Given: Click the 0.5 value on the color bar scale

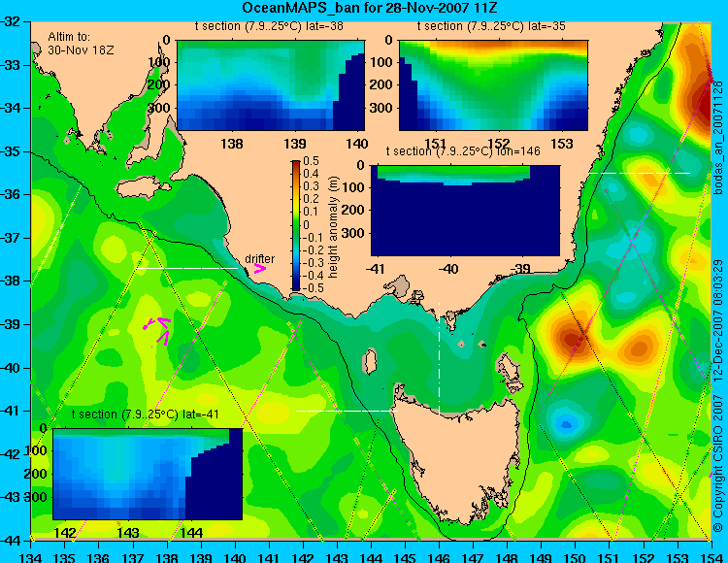Looking at the screenshot, I should (x=311, y=161).
